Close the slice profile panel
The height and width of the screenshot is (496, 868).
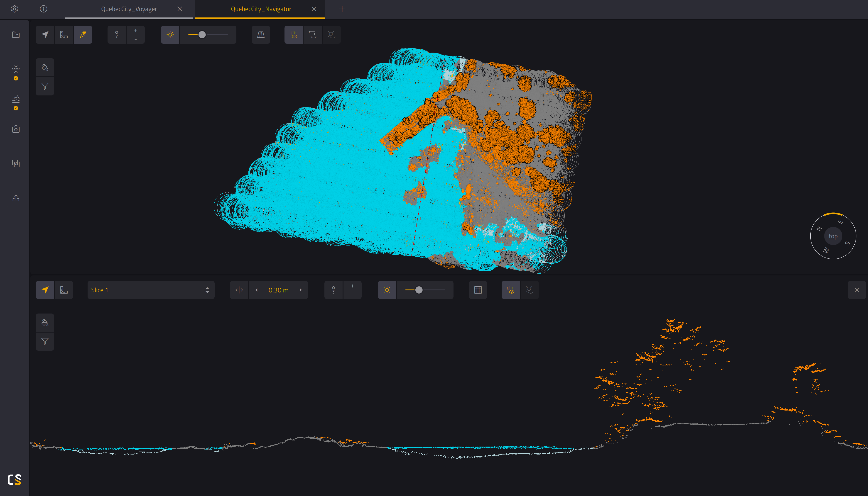pyautogui.click(x=856, y=290)
